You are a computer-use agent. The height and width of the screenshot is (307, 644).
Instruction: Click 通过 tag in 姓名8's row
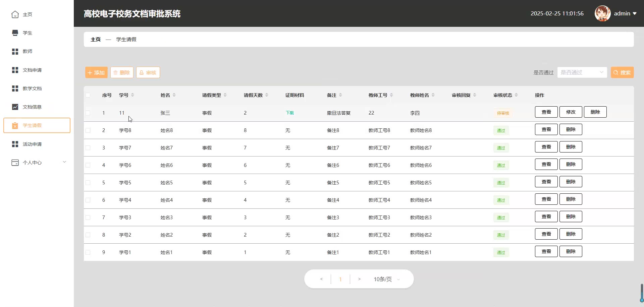click(501, 131)
